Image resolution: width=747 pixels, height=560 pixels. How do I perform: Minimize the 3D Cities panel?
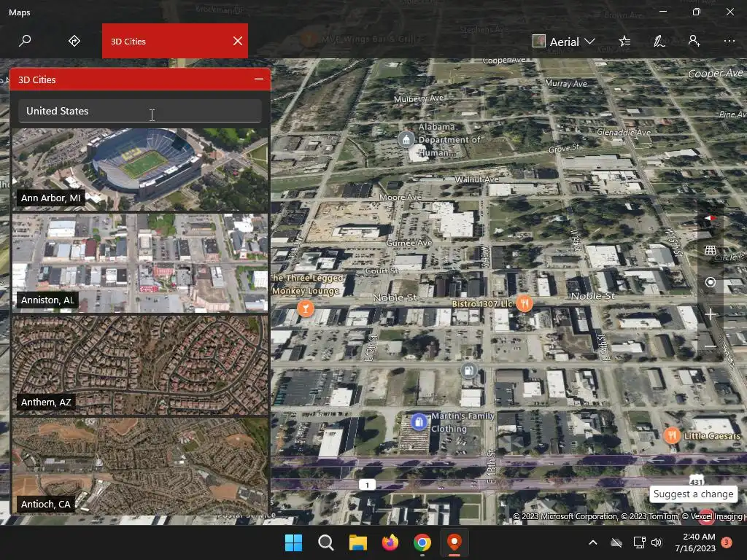pyautogui.click(x=259, y=79)
